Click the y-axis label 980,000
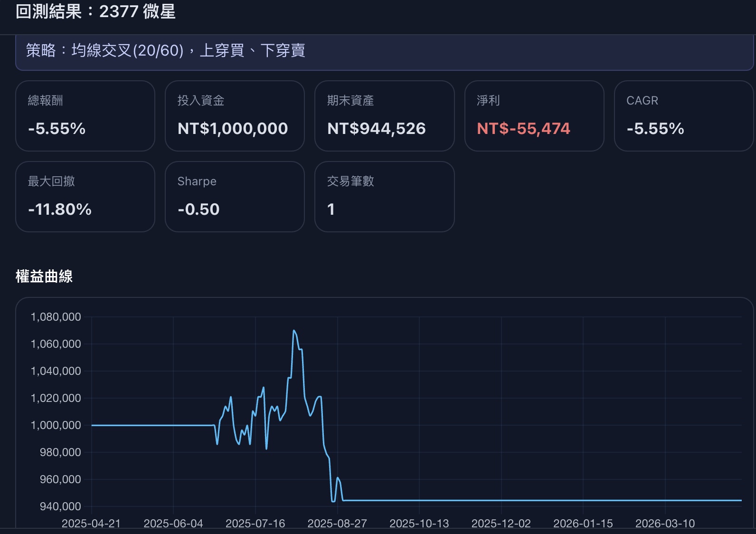Viewport: 756px width, 534px height. [x=60, y=452]
